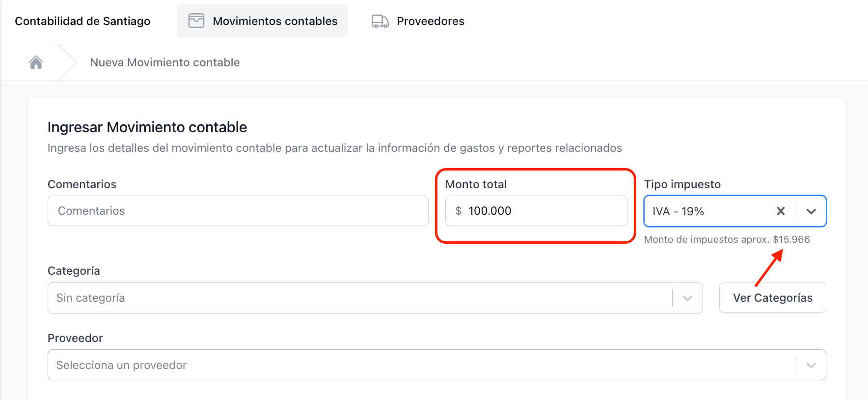This screenshot has height=400, width=868.
Task: Click the Contabilidad de Santiago title
Action: [82, 21]
